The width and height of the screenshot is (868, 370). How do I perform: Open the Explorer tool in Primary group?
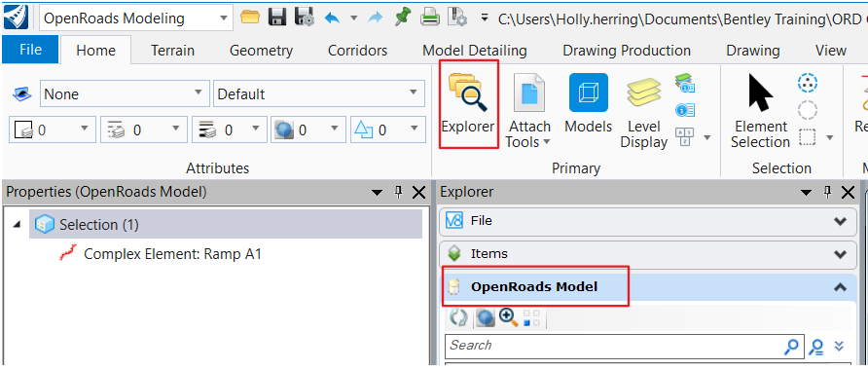tap(468, 104)
